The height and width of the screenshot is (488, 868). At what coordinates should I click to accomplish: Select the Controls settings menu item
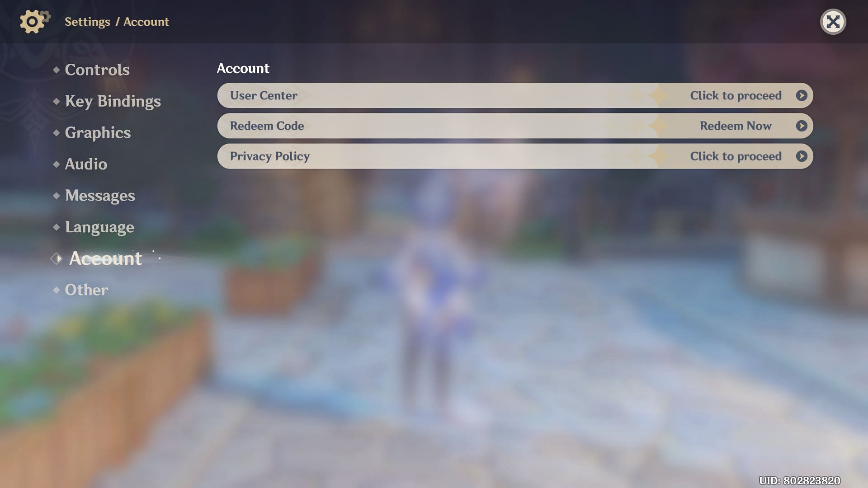(97, 69)
